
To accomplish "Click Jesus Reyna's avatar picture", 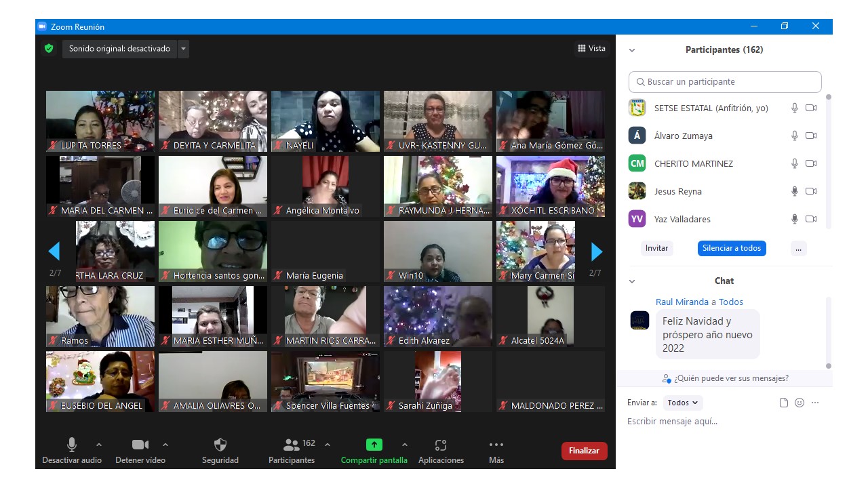I will tap(637, 191).
